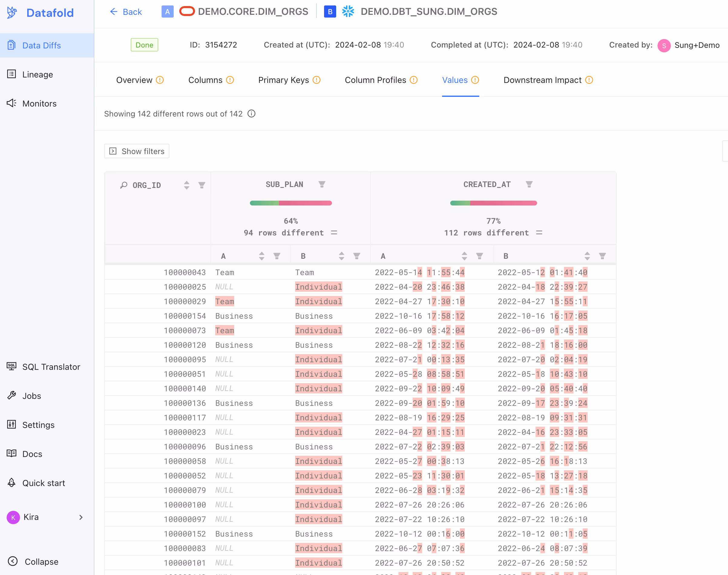Open the Monitors megaphone icon

(11, 103)
